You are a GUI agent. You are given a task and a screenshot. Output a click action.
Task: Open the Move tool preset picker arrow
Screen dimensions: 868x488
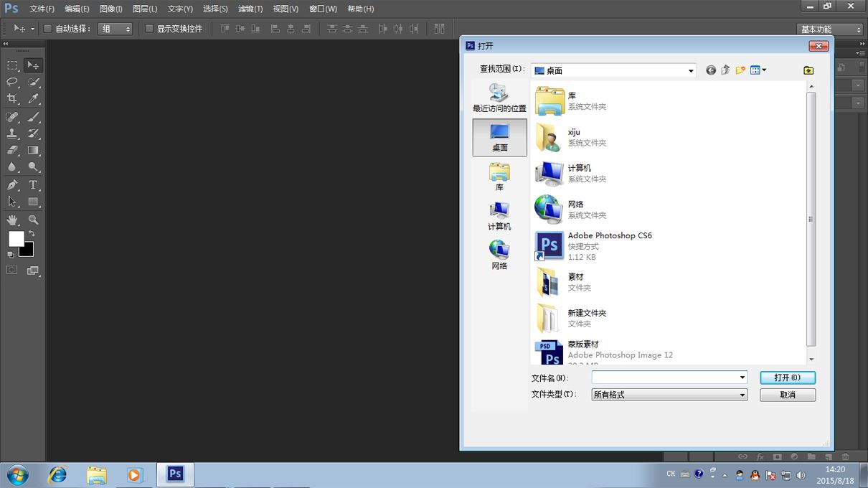tap(32, 29)
